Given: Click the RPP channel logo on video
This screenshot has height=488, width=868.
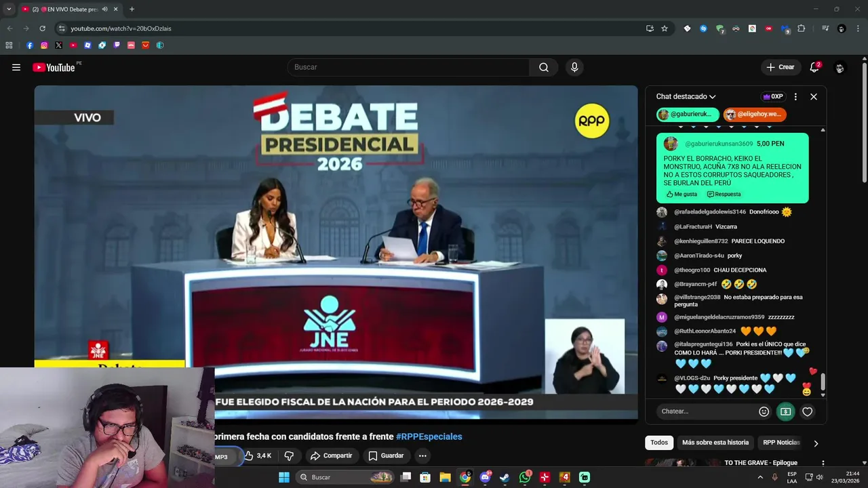Looking at the screenshot, I should coord(592,121).
